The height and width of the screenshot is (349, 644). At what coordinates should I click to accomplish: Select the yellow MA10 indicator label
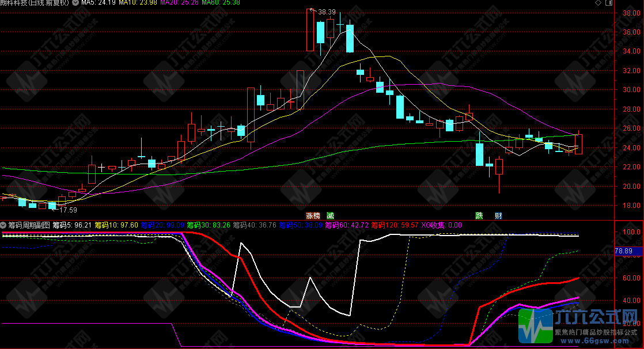tap(139, 3)
